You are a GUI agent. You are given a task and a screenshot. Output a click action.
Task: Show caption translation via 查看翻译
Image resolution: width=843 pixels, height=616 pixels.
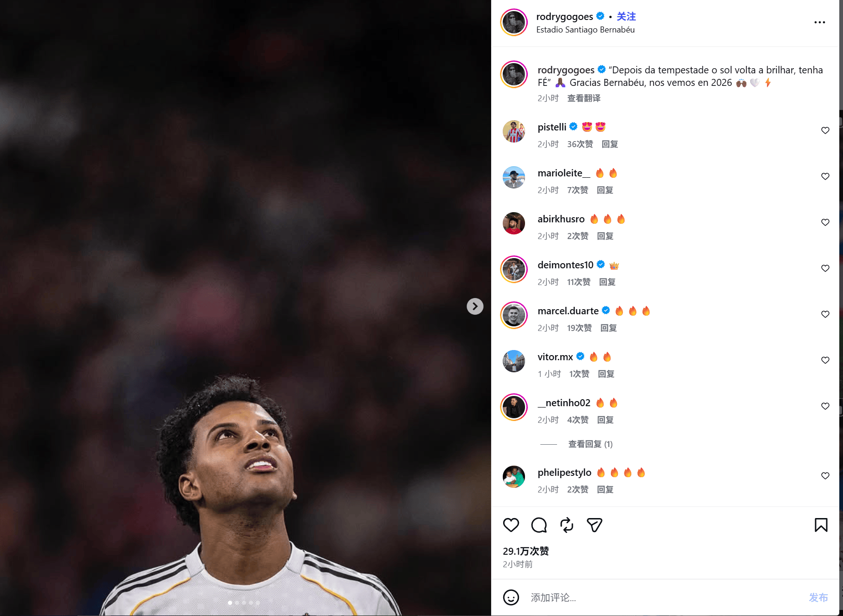pos(584,98)
